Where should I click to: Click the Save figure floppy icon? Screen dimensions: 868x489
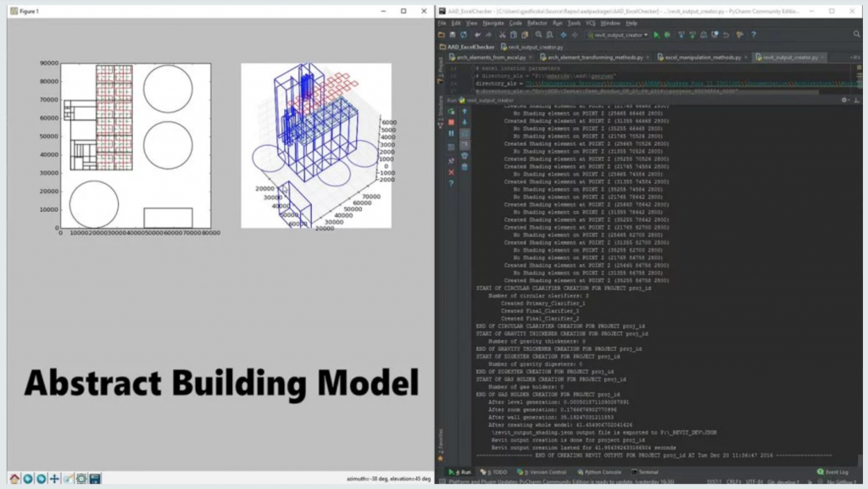pyautogui.click(x=95, y=479)
